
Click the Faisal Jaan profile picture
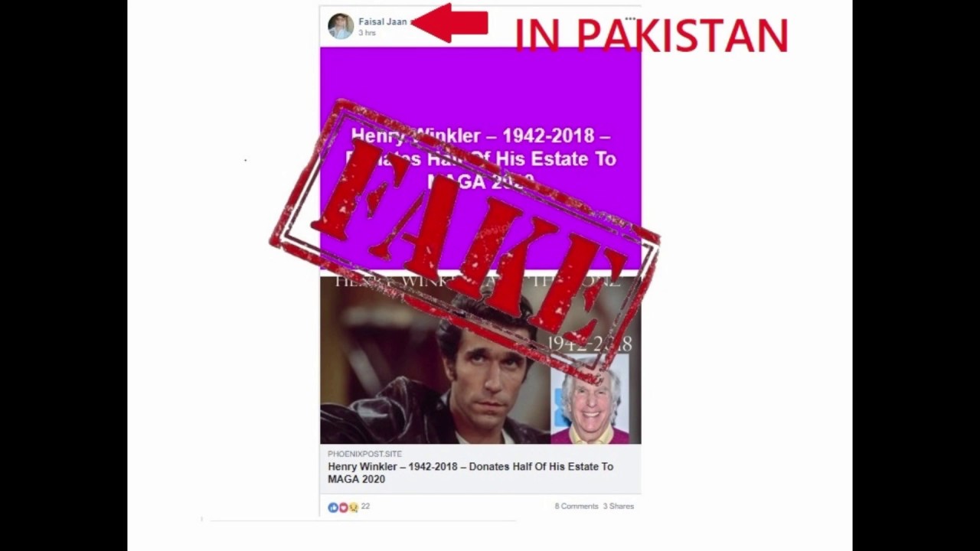(341, 26)
